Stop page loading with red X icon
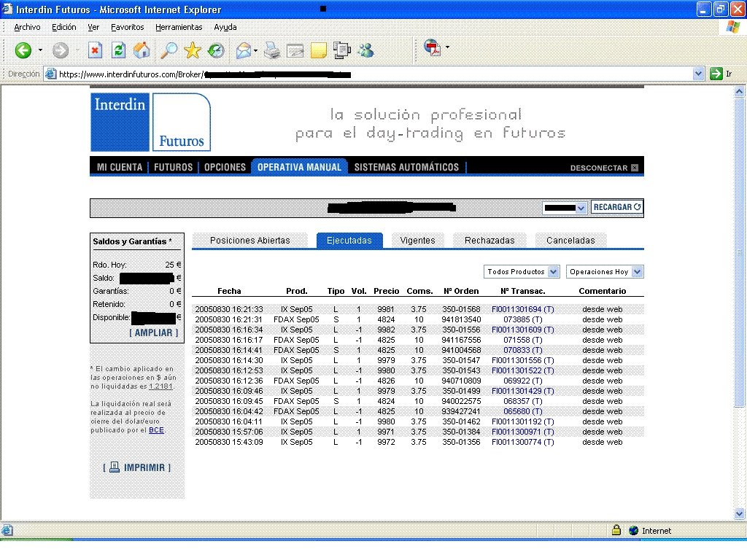Viewport: 747px width, 560px height. pos(96,50)
